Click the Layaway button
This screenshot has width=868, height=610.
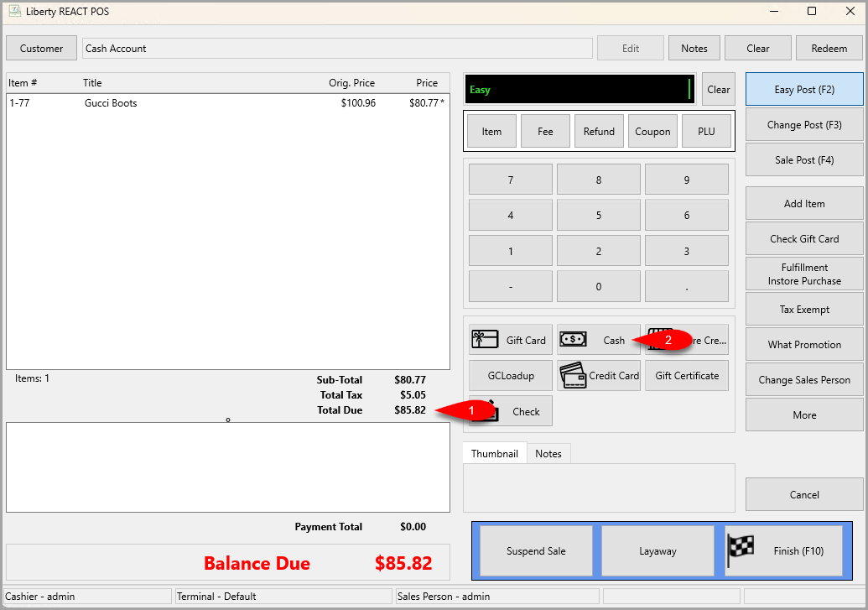pos(657,550)
